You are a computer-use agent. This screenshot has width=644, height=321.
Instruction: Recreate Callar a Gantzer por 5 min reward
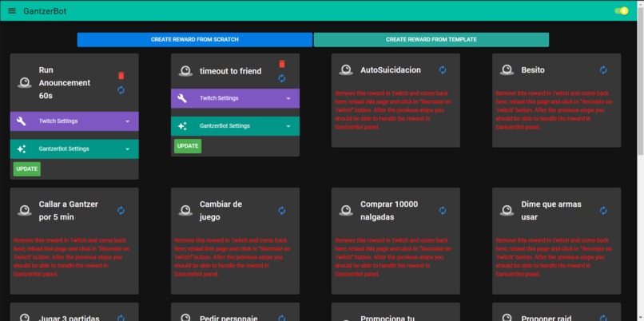click(121, 211)
